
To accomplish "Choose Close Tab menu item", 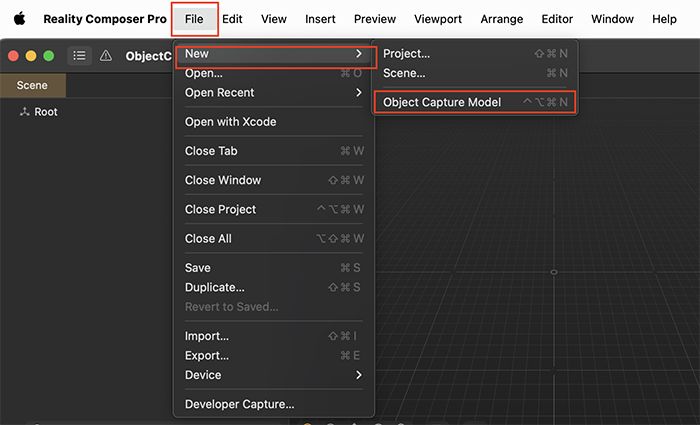I will [x=274, y=151].
